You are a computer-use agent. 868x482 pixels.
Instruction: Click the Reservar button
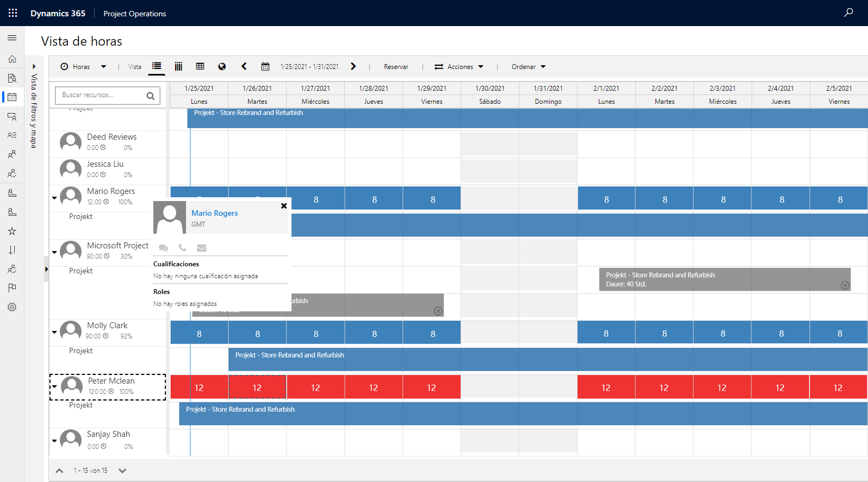(396, 67)
